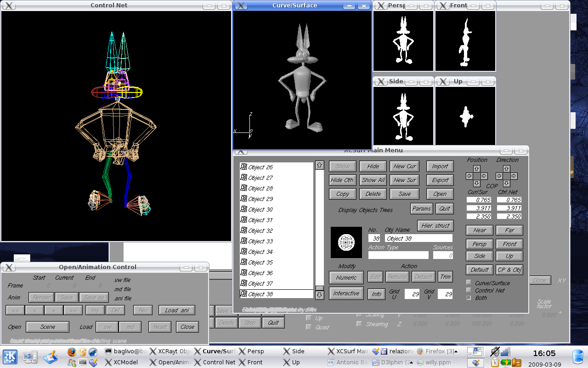The image size is (588, 368).
Task: Click the Export button
Action: pos(440,180)
